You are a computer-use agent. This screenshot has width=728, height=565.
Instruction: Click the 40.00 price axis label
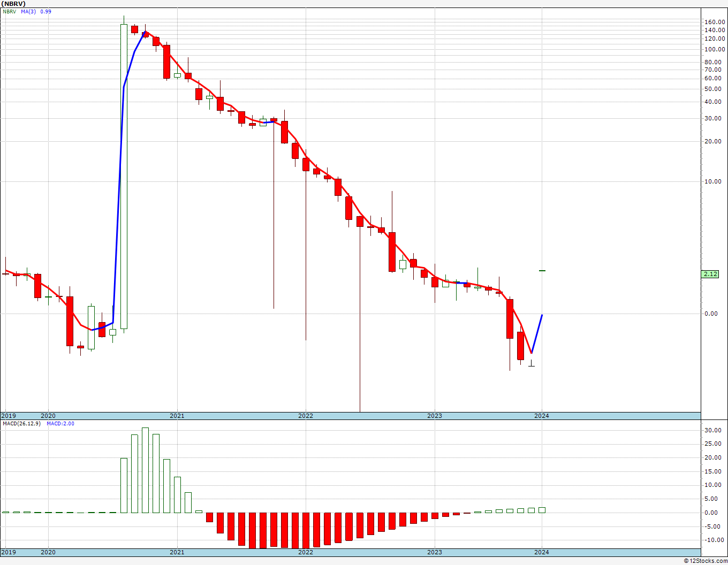[713, 103]
